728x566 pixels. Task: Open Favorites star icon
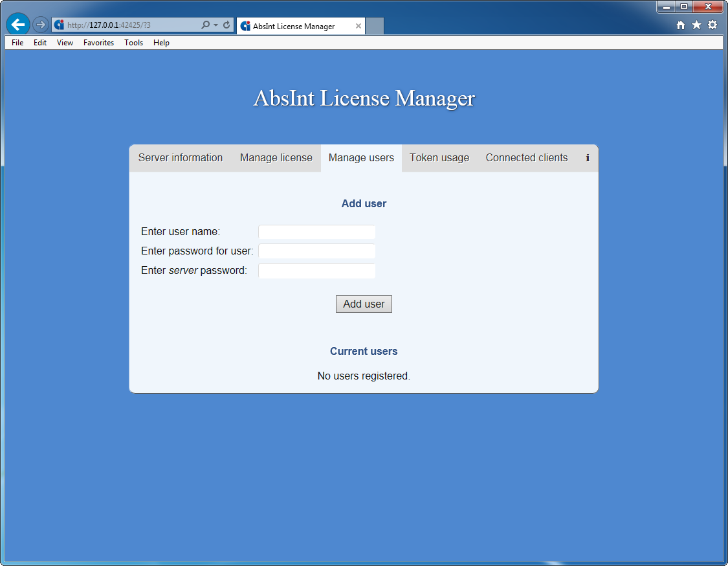[x=696, y=25]
